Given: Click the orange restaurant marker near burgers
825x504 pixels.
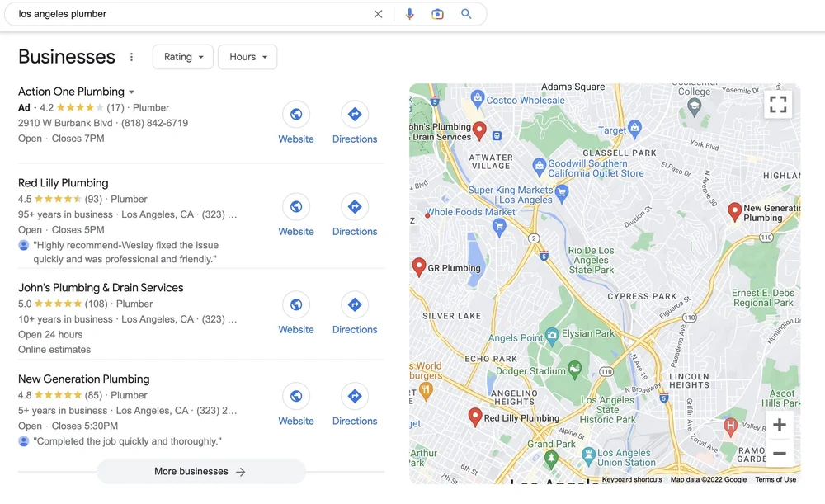Looking at the screenshot, I should point(427,390).
